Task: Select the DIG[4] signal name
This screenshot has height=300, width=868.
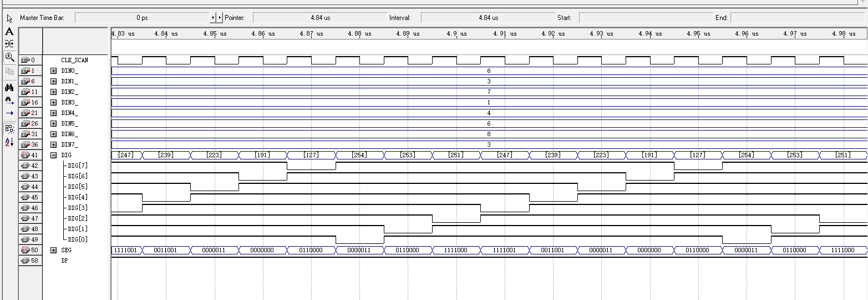Action: click(x=78, y=197)
